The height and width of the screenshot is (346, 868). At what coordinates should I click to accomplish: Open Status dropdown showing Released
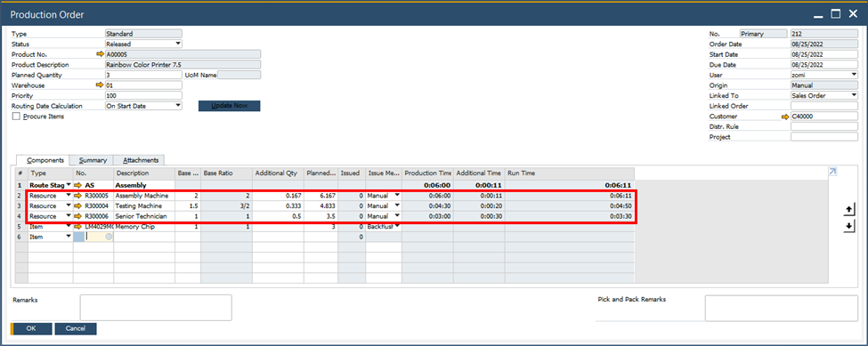[x=178, y=44]
